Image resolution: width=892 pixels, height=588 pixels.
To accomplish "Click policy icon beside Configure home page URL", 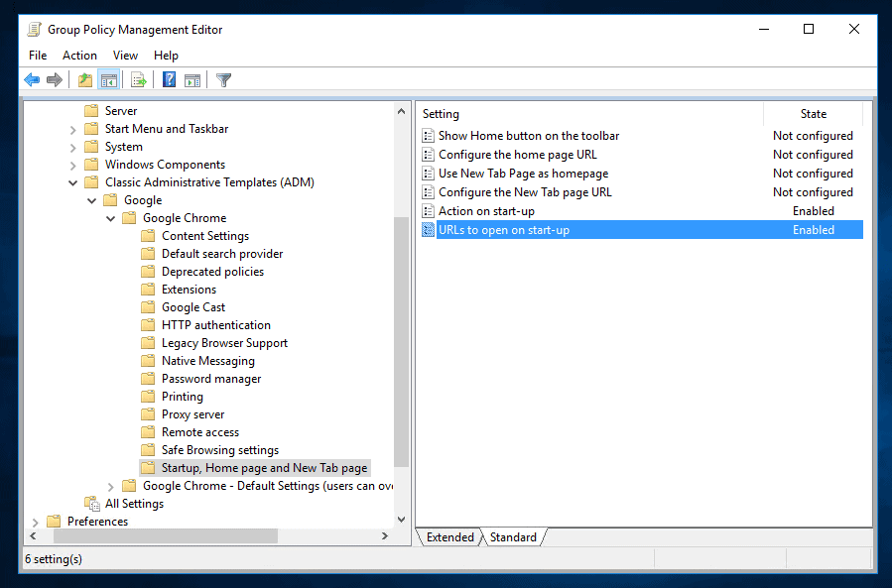I will tap(428, 154).
